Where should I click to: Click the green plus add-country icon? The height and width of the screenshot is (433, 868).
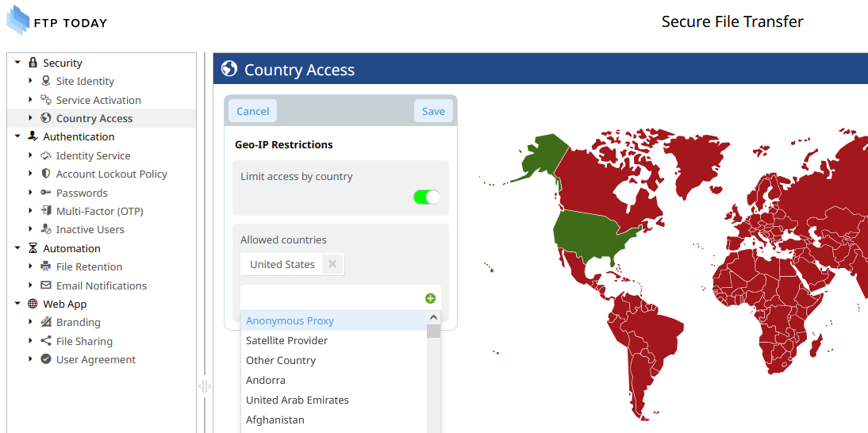pos(430,299)
